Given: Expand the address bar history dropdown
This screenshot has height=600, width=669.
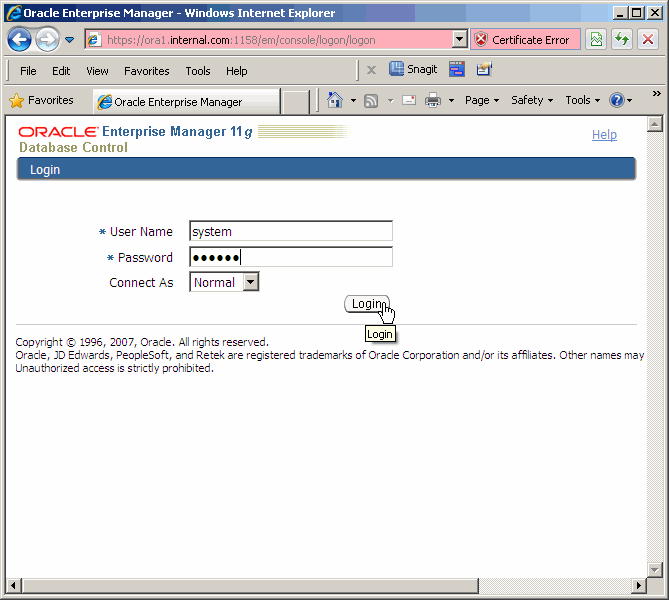Looking at the screenshot, I should (x=460, y=40).
